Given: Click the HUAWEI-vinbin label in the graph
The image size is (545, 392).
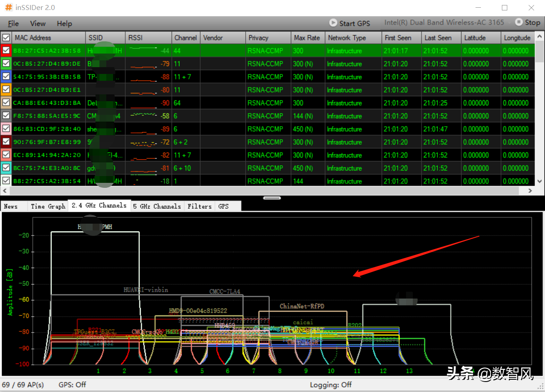Looking at the screenshot, I should (146, 289).
